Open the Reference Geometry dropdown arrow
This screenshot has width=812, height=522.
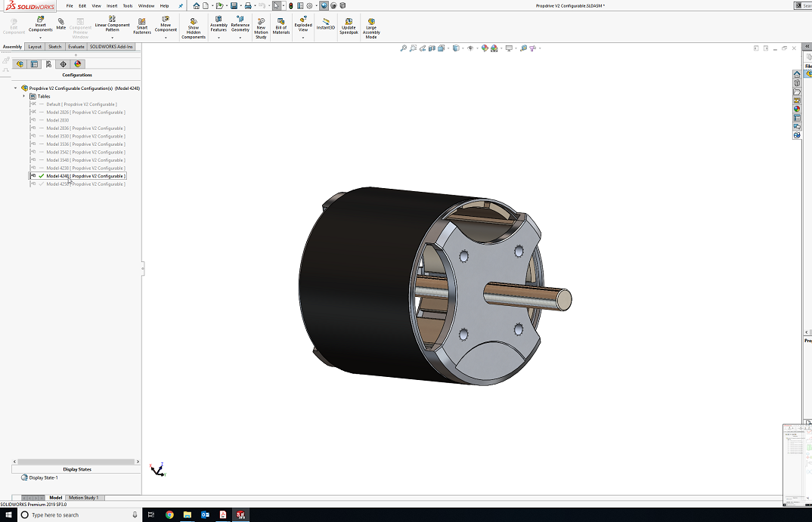pyautogui.click(x=240, y=37)
